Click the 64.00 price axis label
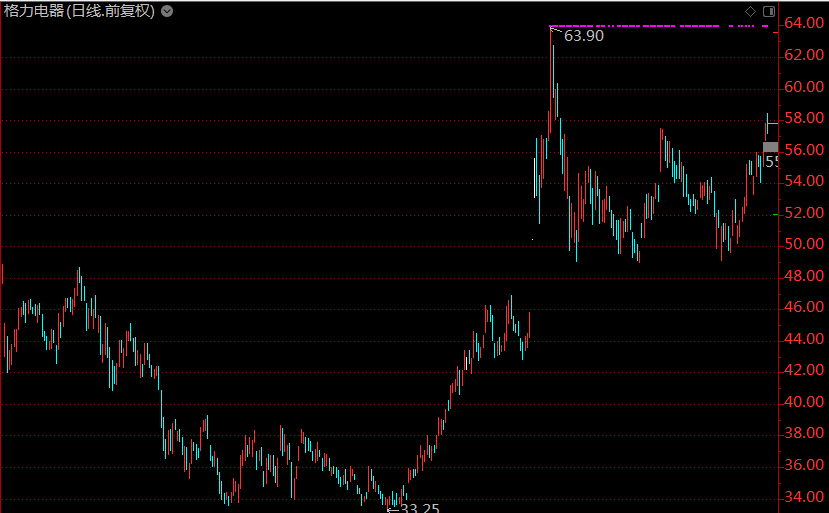The image size is (829, 513). pyautogui.click(x=803, y=24)
